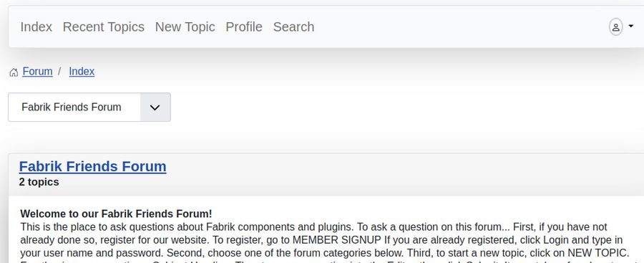Open the user account avatar icon
644x263 pixels.
tap(615, 27)
